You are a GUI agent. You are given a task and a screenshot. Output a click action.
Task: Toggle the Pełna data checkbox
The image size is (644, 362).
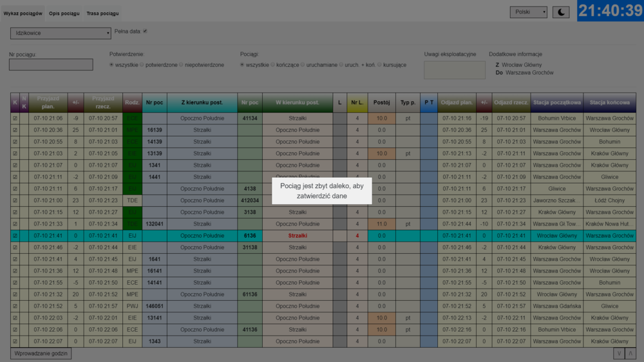[145, 31]
